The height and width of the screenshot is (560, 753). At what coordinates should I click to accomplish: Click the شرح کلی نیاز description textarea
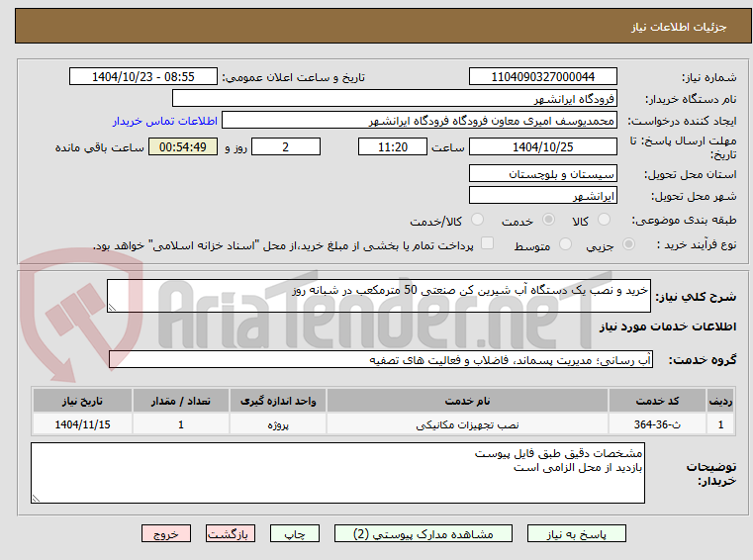[x=378, y=296]
